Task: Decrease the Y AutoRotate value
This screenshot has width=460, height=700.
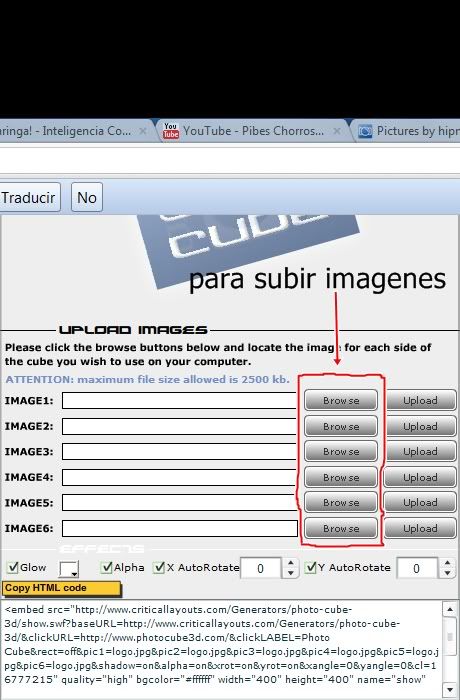Action: 447,573
